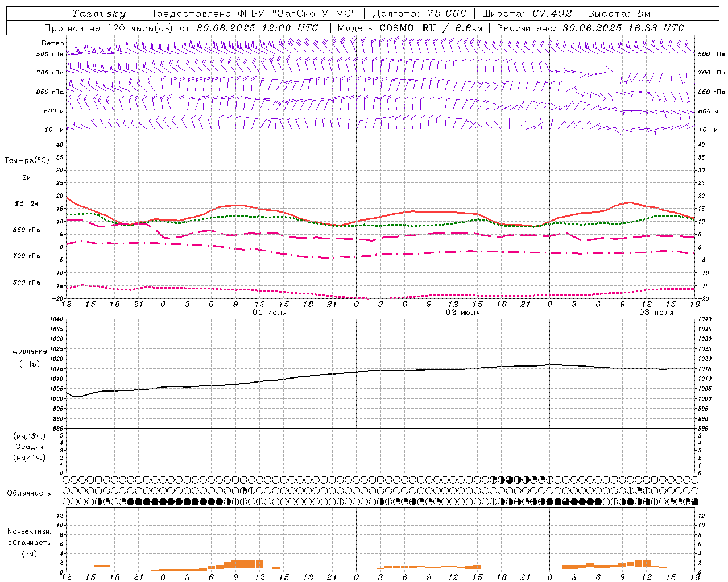This screenshot has width=728, height=582.
Task: Select forecast start 30.06.2025 12:00 UTC
Action: (x=258, y=28)
